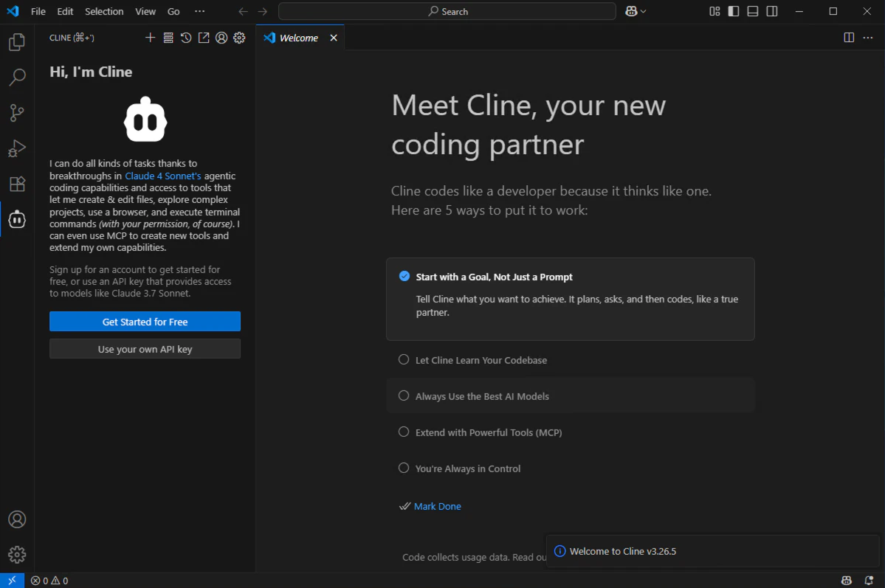Image resolution: width=885 pixels, height=588 pixels.
Task: Open notifications bell in status bar
Action: [869, 580]
